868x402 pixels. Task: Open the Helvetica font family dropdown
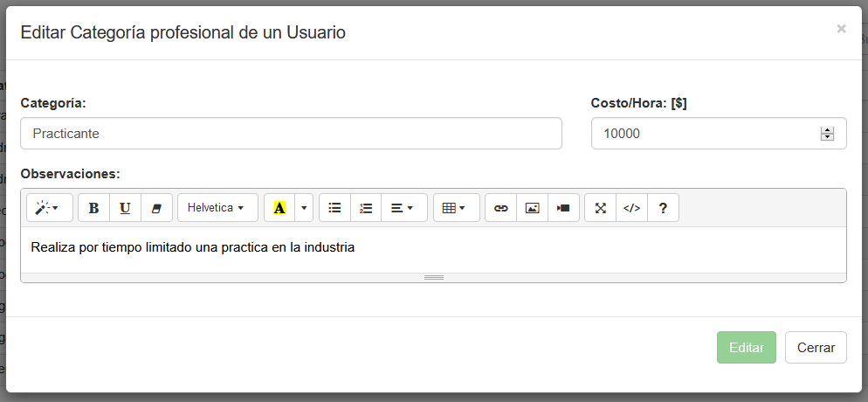[x=217, y=208]
